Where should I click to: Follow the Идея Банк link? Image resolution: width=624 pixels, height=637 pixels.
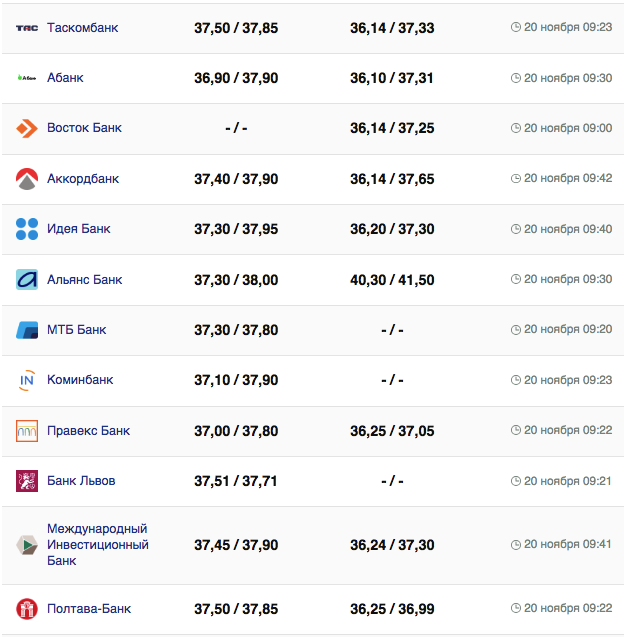tap(79, 229)
